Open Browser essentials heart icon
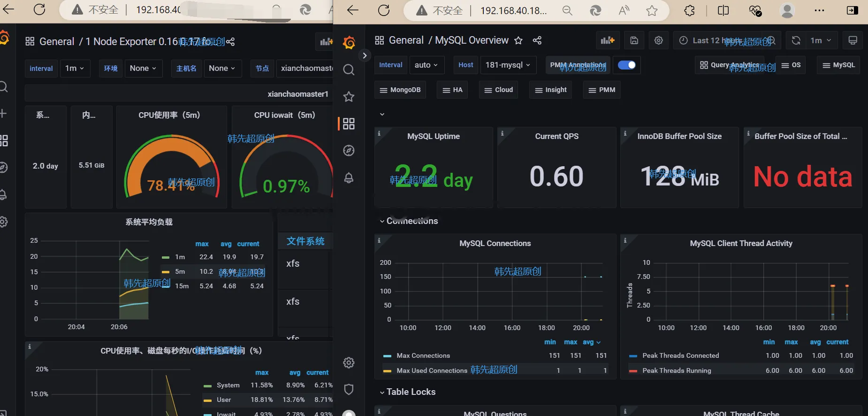 click(x=755, y=10)
